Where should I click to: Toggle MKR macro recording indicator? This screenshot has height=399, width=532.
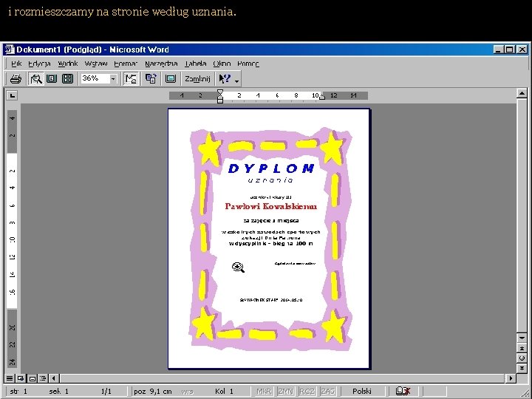coord(264,391)
